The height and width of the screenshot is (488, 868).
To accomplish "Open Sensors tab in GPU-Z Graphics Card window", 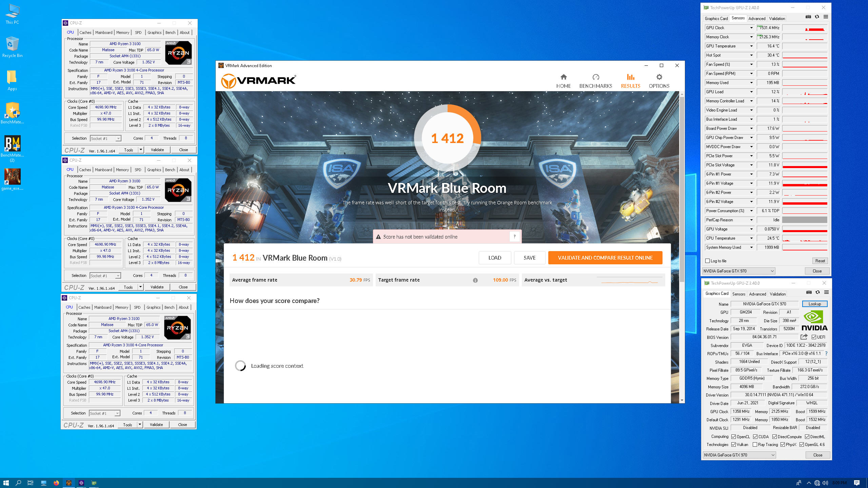I will tap(739, 294).
